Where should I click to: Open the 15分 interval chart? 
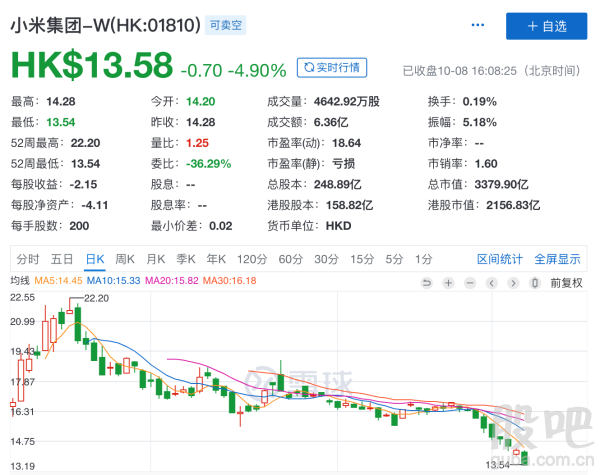(x=362, y=259)
